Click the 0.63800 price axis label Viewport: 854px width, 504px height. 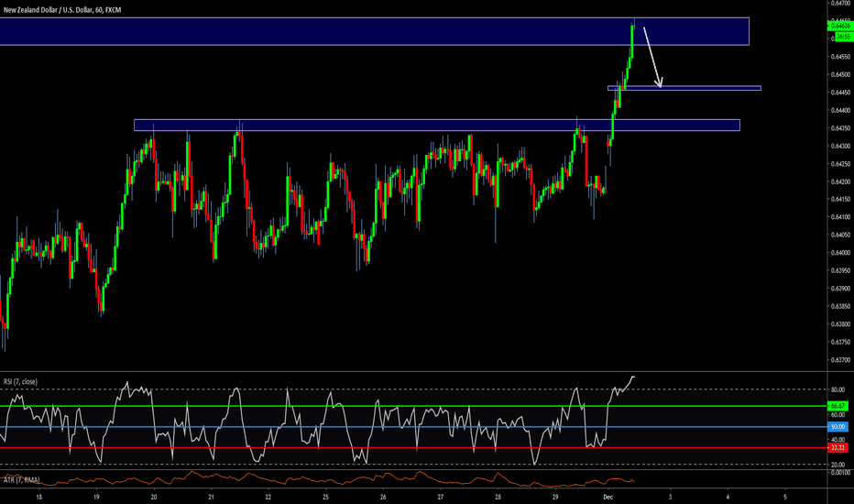tap(841, 324)
